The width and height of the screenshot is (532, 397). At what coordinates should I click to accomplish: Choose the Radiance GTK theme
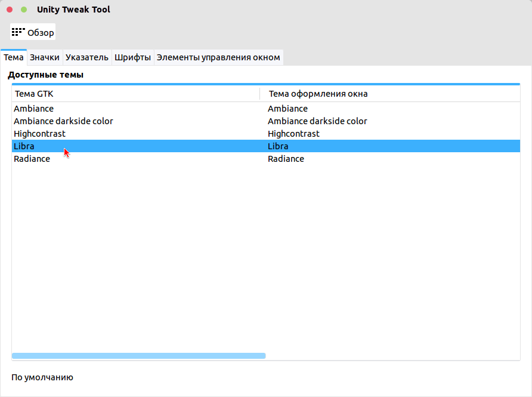point(32,159)
